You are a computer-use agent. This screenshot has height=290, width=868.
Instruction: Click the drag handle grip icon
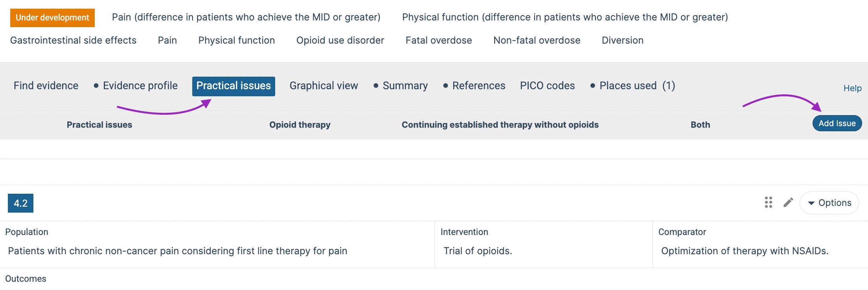point(768,202)
